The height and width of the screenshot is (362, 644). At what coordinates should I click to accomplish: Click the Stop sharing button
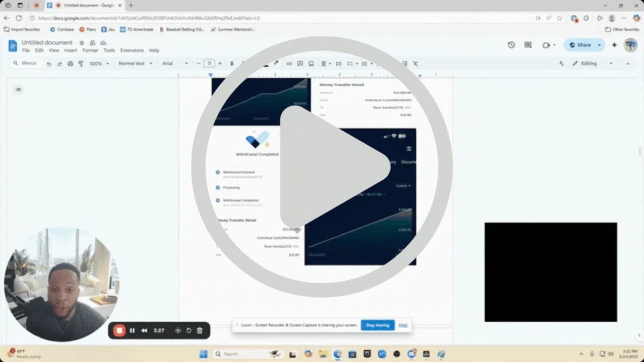377,325
